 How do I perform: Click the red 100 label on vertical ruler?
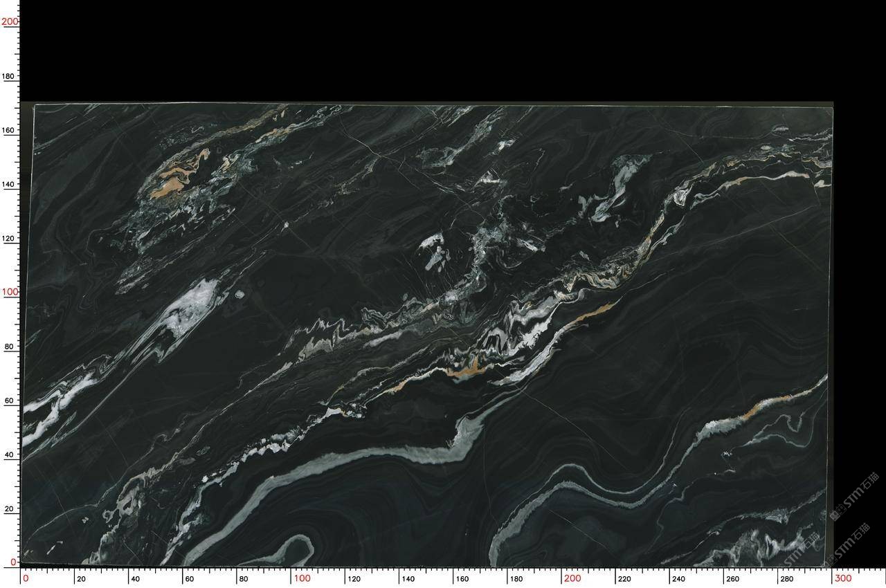[9, 292]
